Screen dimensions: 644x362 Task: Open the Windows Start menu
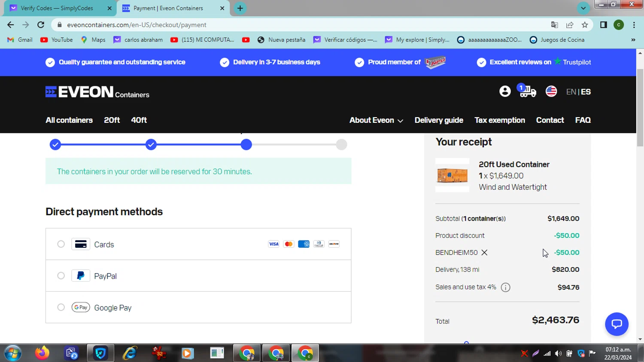coord(13,353)
